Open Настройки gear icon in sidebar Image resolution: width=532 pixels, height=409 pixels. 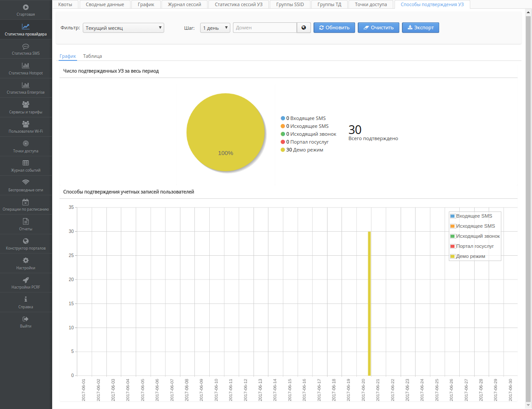click(x=26, y=261)
